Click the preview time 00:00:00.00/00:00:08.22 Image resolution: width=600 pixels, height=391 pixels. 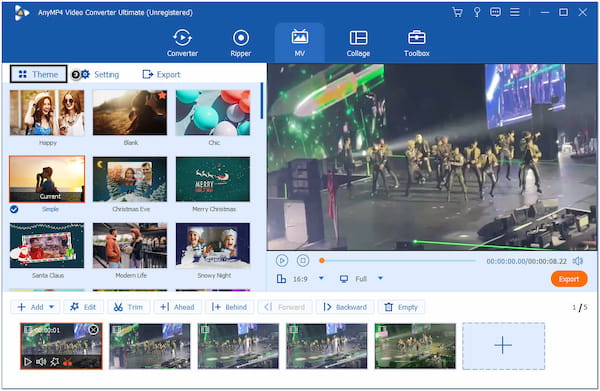[x=527, y=261]
